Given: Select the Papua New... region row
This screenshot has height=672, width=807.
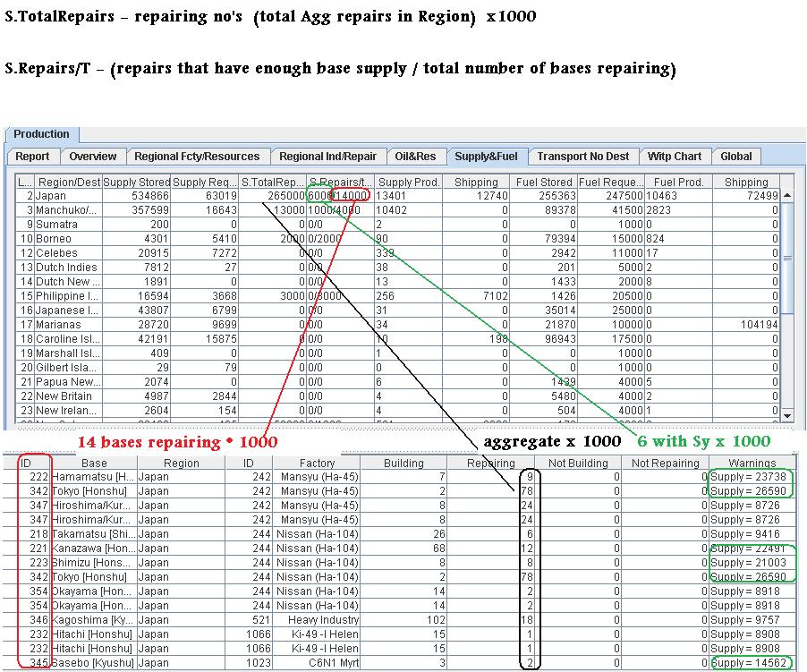Looking at the screenshot, I should (x=398, y=382).
